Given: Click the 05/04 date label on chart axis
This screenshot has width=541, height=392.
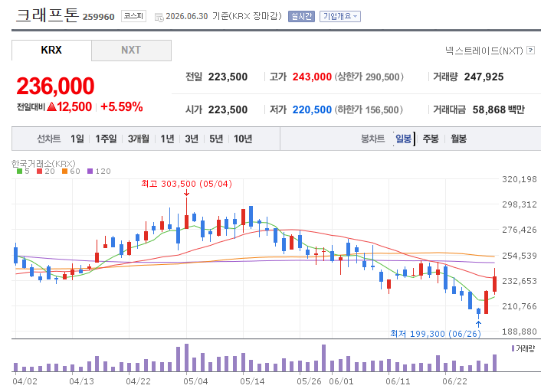Looking at the screenshot, I should (195, 381).
